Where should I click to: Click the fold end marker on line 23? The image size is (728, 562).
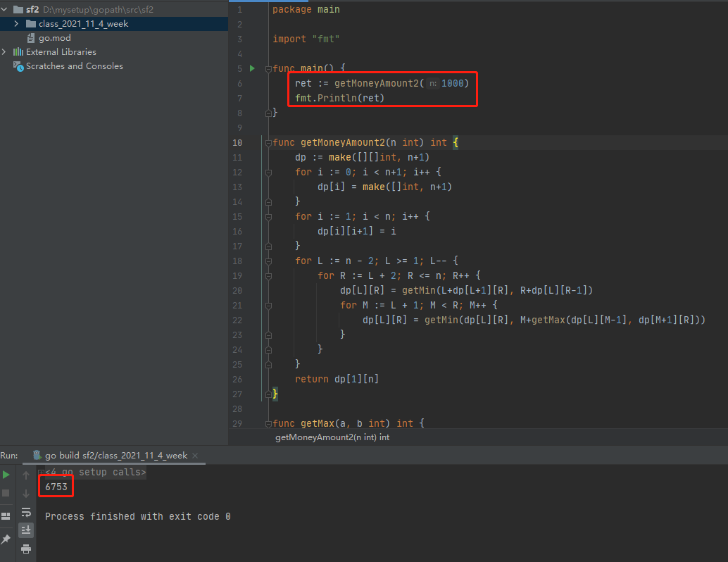(x=268, y=335)
